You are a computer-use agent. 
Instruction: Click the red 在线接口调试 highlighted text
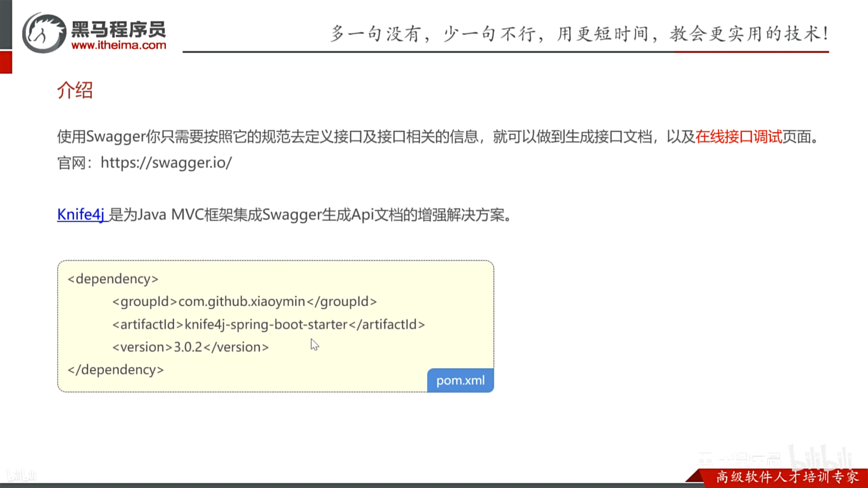pyautogui.click(x=739, y=137)
